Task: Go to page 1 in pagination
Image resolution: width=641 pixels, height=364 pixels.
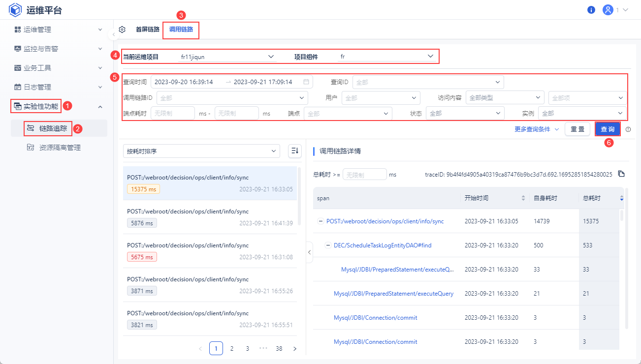Action: 216,348
